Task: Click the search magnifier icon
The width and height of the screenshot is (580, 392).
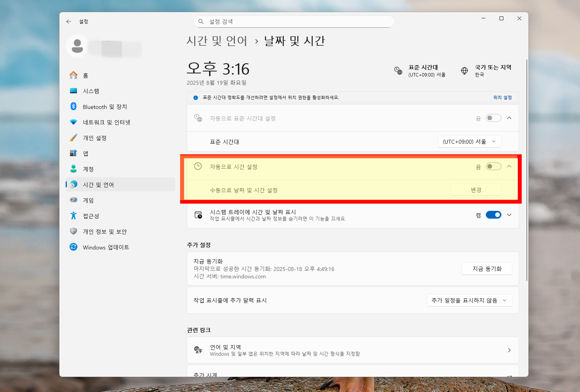Action: point(201,21)
